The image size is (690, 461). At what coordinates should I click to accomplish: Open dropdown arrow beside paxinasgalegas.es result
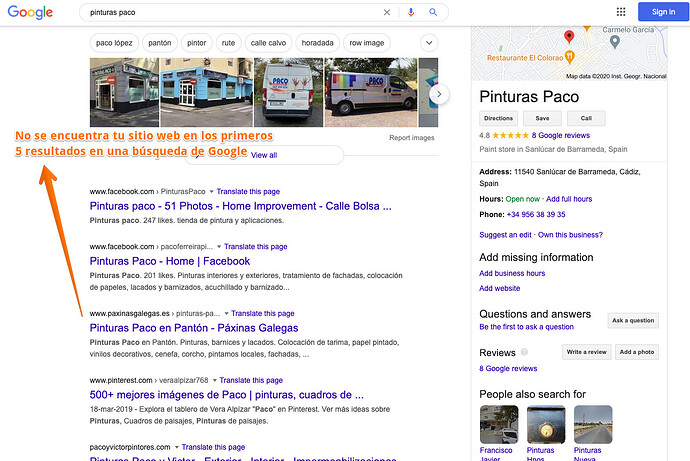pyautogui.click(x=226, y=314)
